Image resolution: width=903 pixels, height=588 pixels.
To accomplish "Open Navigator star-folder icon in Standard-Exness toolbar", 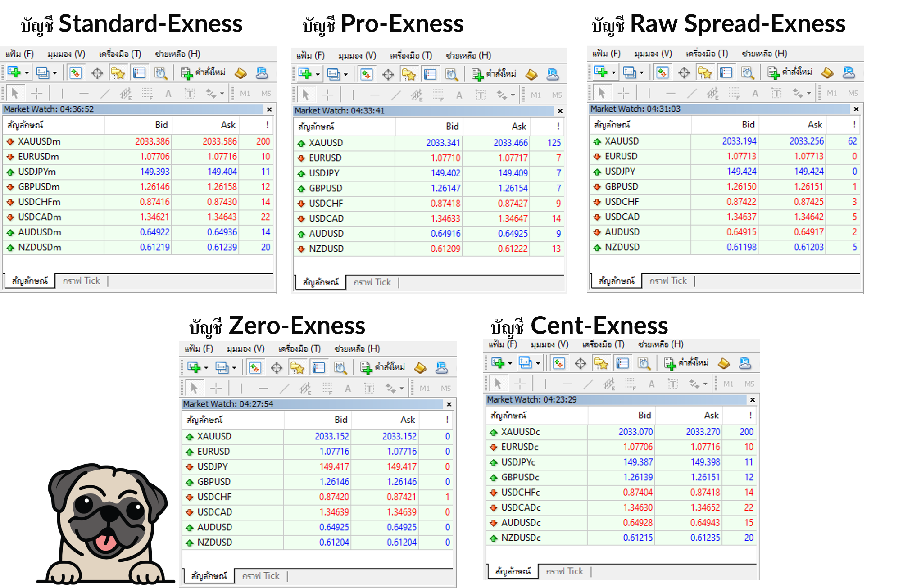I will click(118, 73).
